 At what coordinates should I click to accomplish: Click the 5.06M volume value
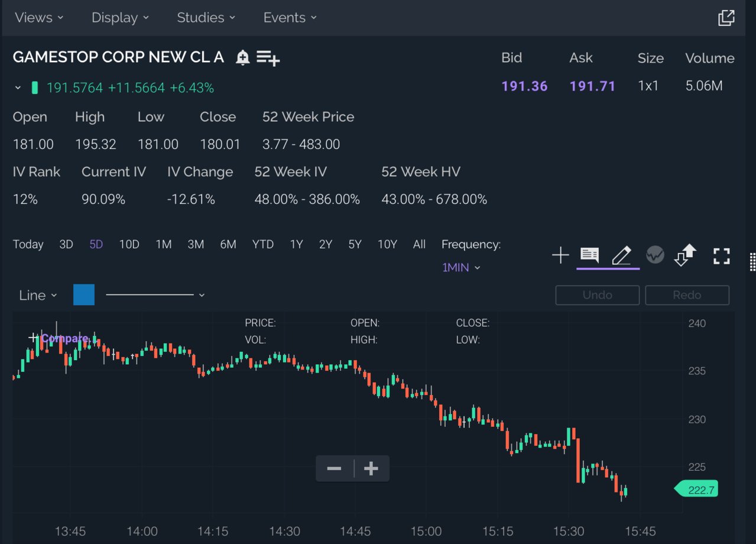(704, 86)
